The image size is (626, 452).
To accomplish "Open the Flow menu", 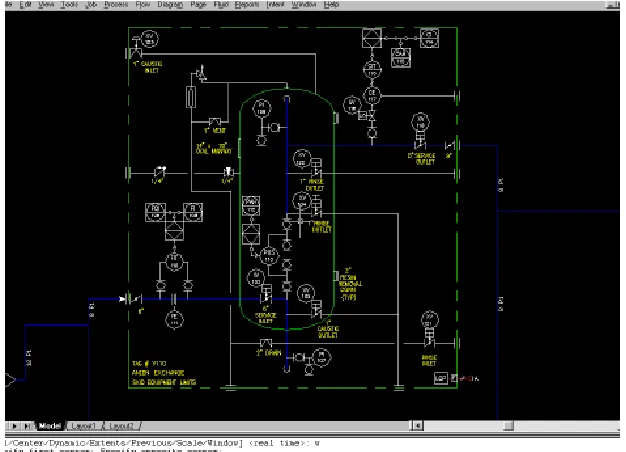I will coord(143,4).
